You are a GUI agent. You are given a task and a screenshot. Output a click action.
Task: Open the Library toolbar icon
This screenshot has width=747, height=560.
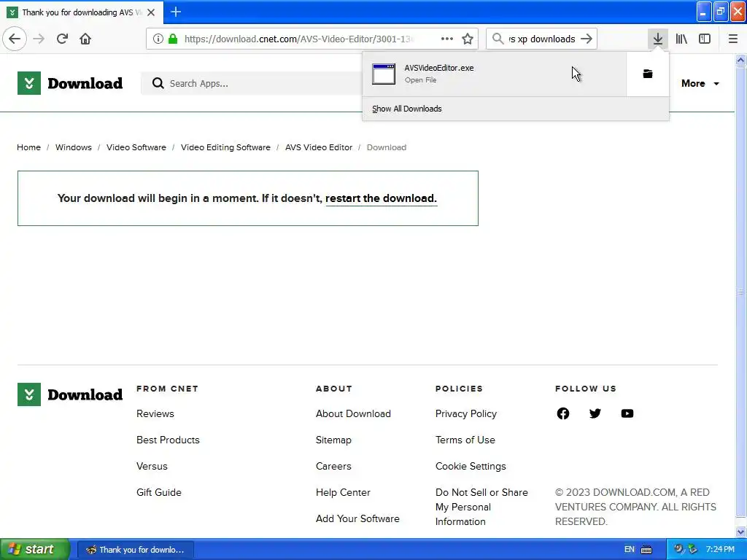pyautogui.click(x=681, y=39)
